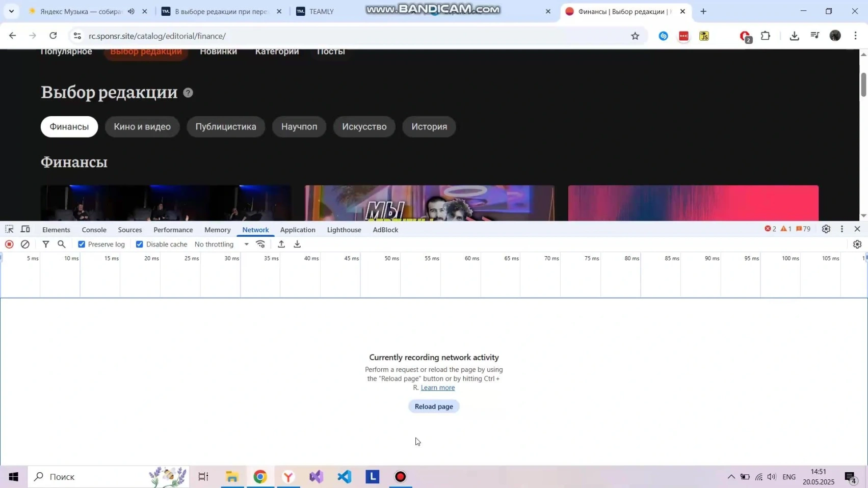Open the DevTools settings gear icon
Image resolution: width=868 pixels, height=488 pixels.
(x=826, y=229)
